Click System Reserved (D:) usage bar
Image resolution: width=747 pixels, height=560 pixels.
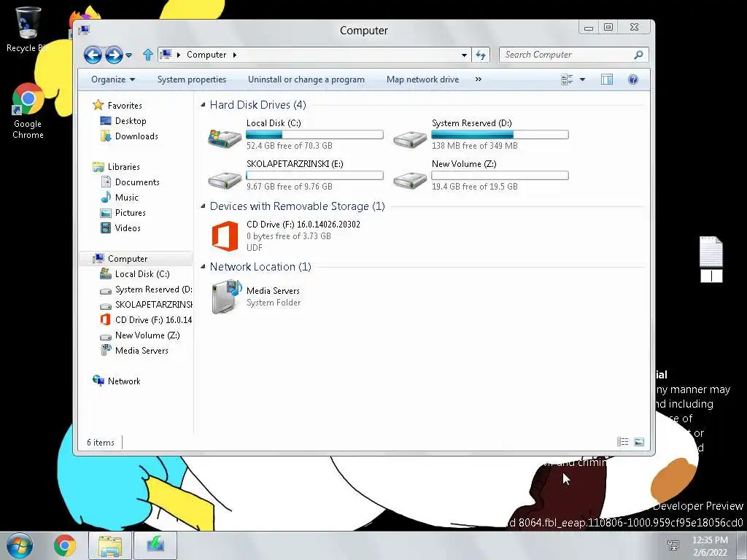500,135
